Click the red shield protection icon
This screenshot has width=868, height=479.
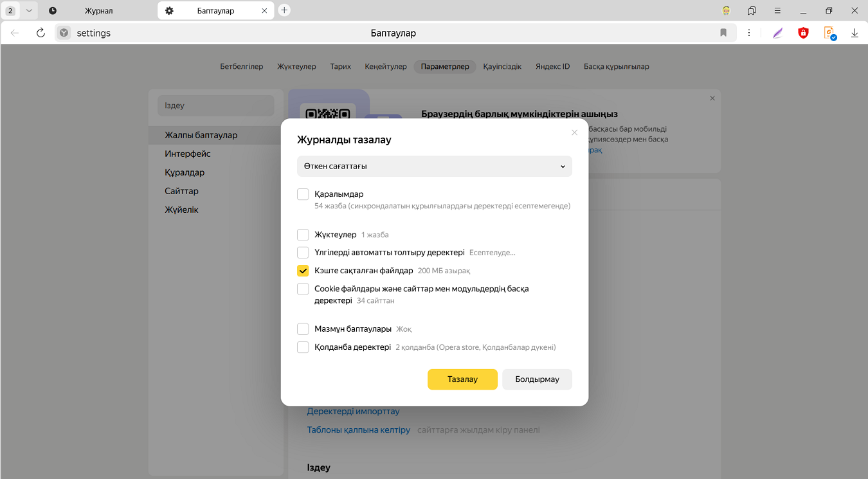[803, 33]
